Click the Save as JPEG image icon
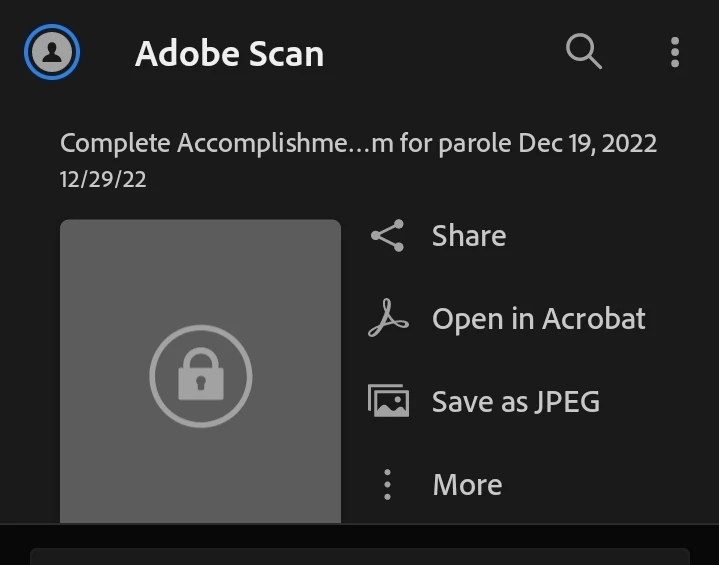719x565 pixels. [x=388, y=402]
